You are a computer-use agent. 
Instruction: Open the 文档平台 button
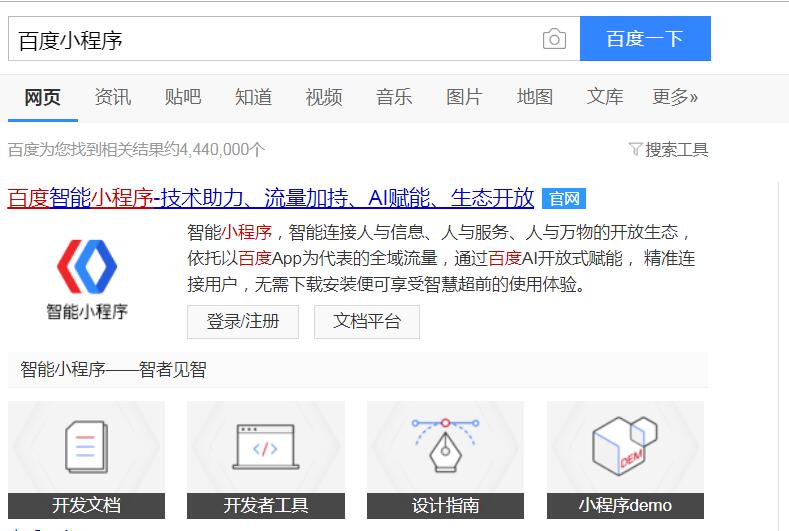click(x=367, y=322)
